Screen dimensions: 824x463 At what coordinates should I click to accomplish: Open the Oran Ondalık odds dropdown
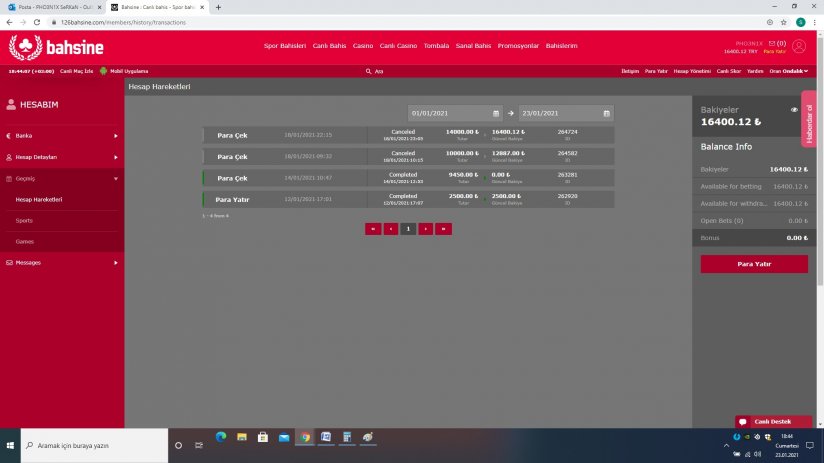click(788, 71)
